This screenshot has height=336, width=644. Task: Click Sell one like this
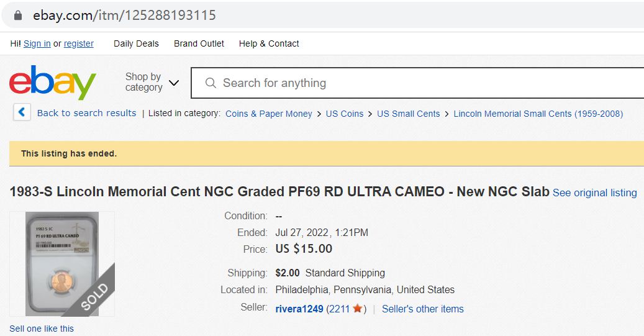click(x=42, y=329)
